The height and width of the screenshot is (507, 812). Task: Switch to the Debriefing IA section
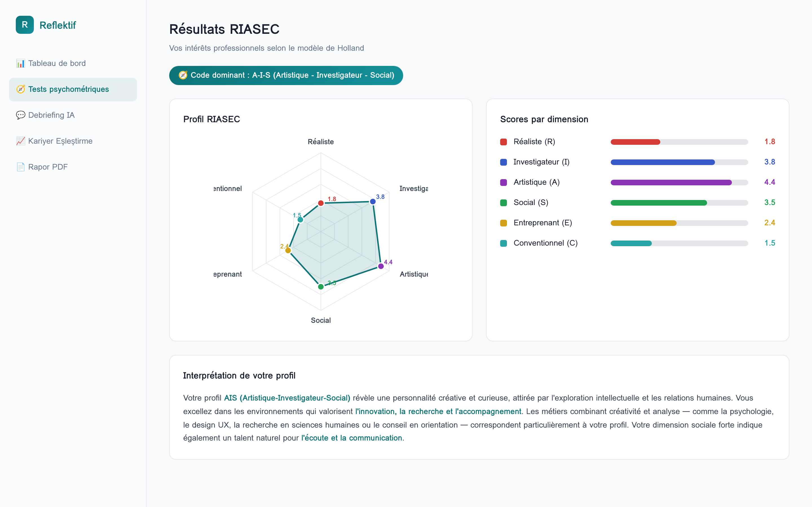pyautogui.click(x=51, y=115)
